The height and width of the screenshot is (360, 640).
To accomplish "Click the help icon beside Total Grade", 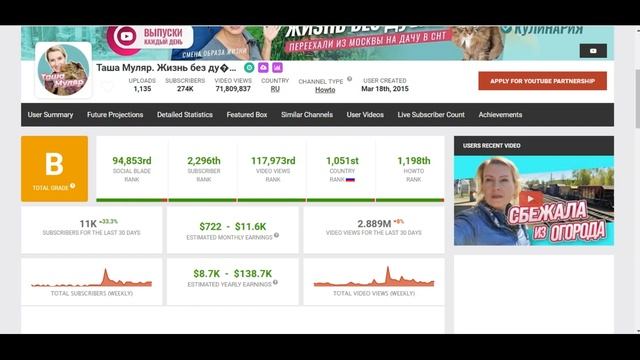I will point(73,186).
